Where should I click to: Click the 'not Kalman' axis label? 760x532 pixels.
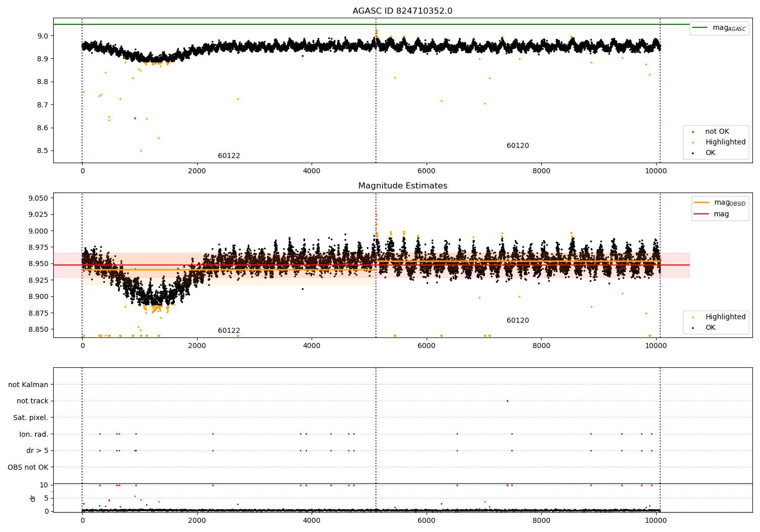28,385
